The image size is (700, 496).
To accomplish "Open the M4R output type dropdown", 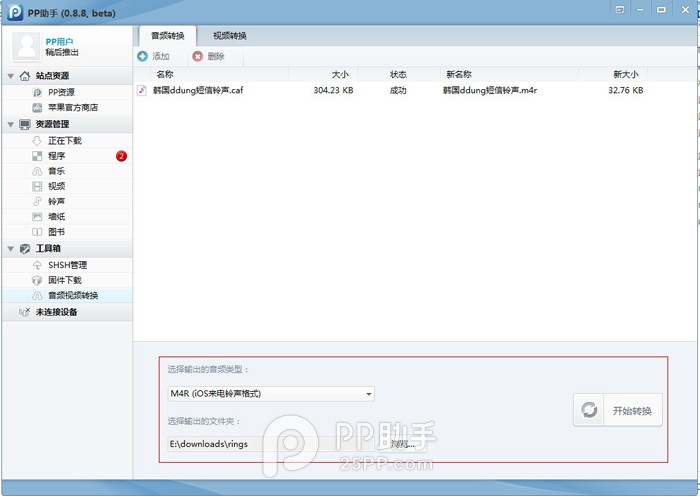I will [271, 394].
